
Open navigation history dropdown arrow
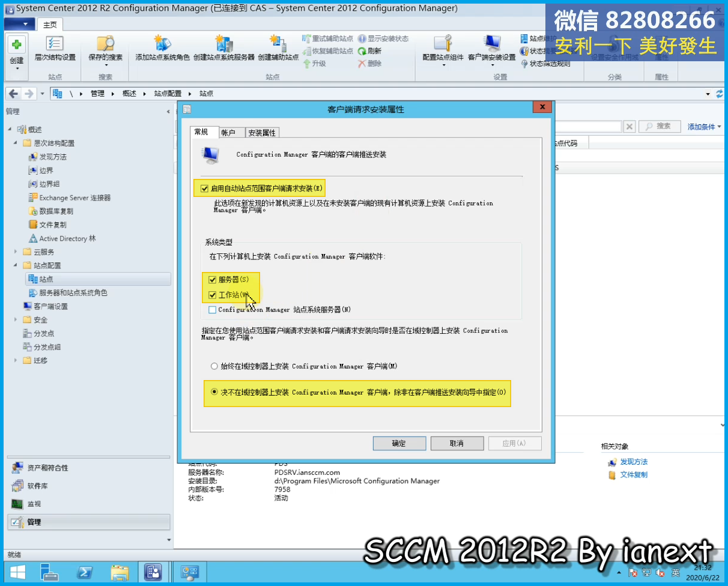43,94
